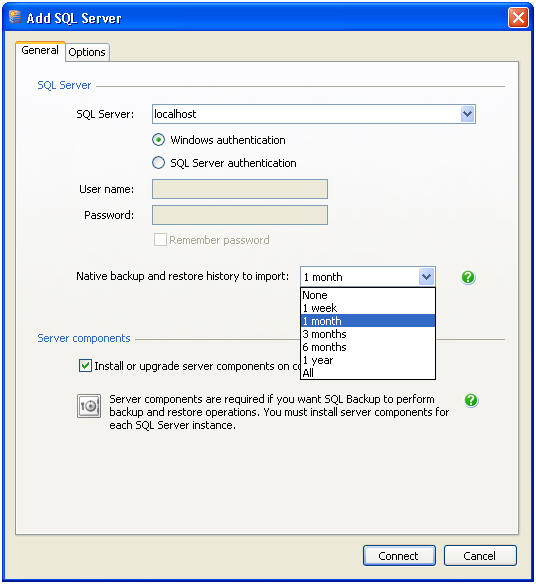
Task: Choose None from the history list
Action: coord(368,295)
